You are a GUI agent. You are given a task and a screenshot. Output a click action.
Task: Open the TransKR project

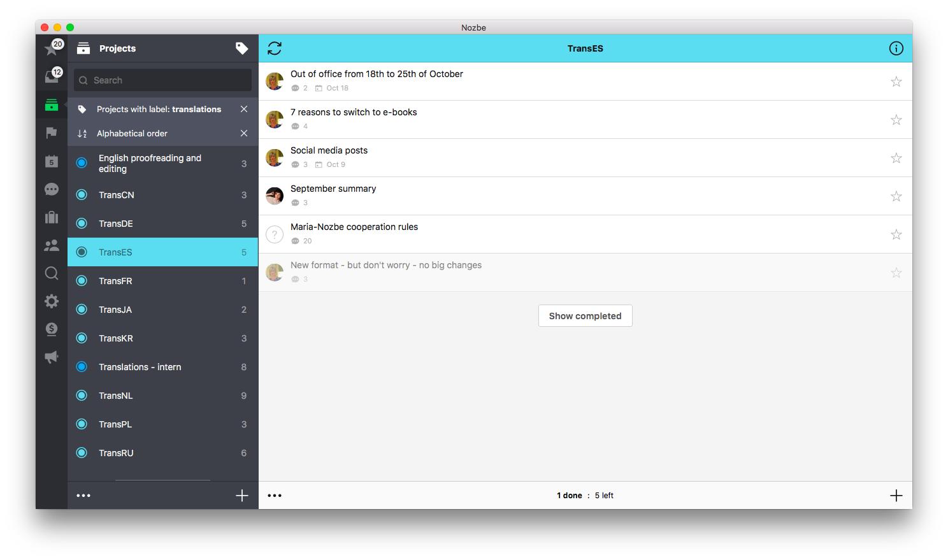162,338
